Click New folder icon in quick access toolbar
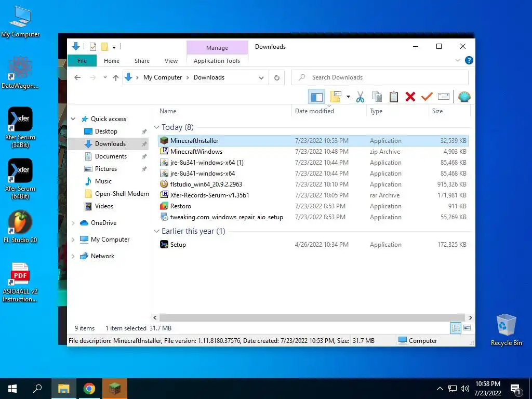 tap(104, 47)
